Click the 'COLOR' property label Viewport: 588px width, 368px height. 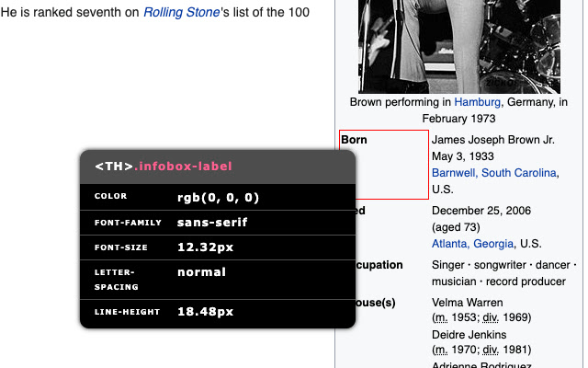click(110, 196)
